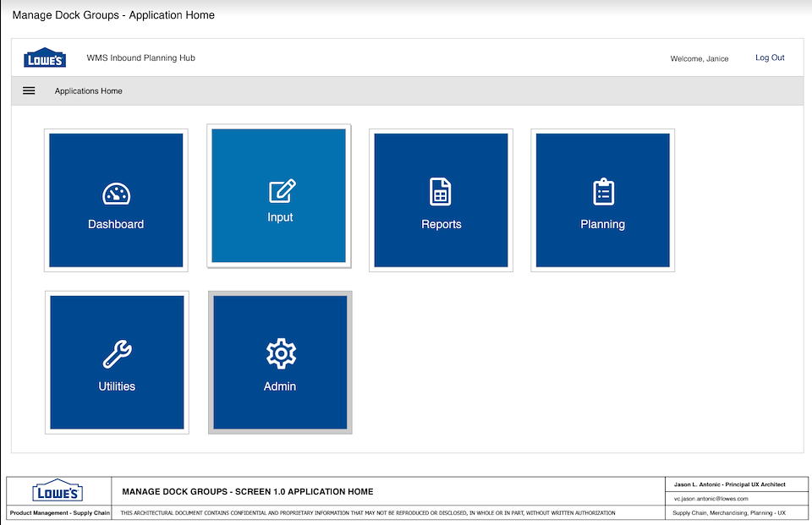This screenshot has height=525, width=812.
Task: Click Jason L. Antonic Principal UX Architect
Action: point(730,484)
